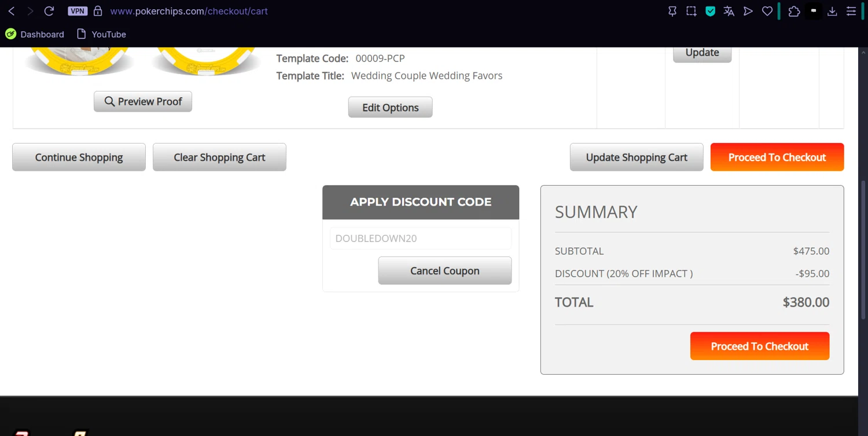
Task: Toggle the VPN badge in address bar
Action: (x=78, y=11)
